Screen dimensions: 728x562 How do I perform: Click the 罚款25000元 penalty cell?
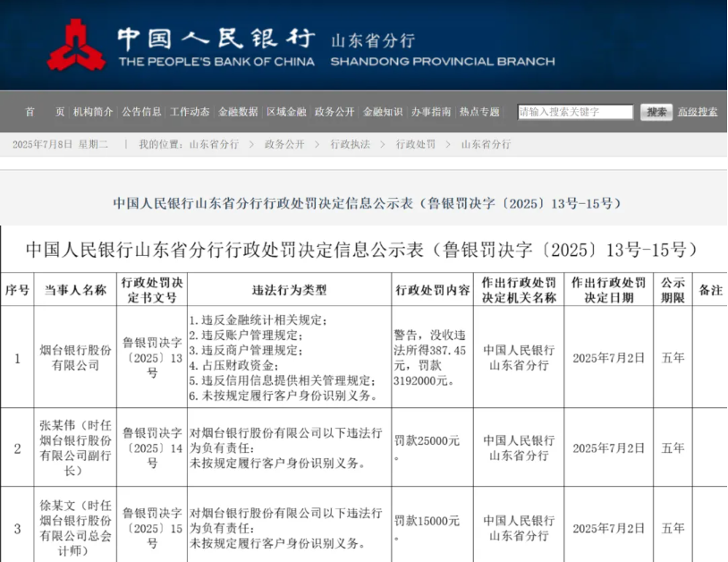[432, 447]
